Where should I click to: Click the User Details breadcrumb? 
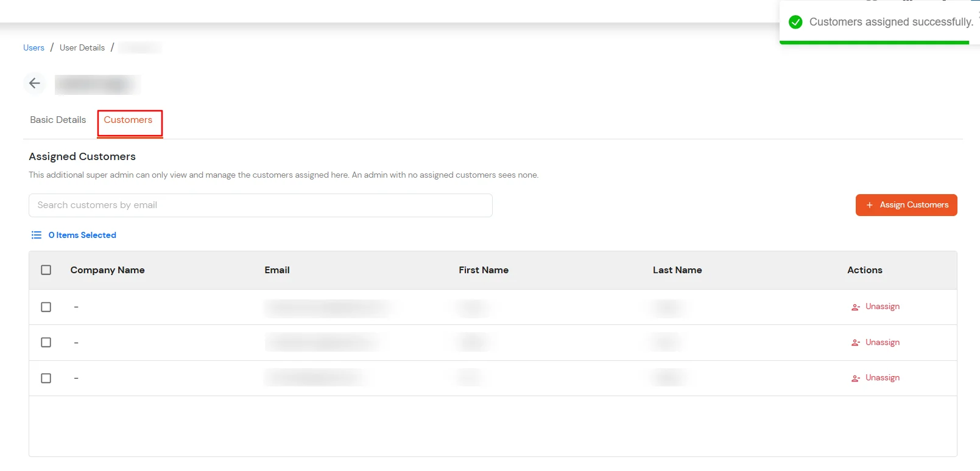pyautogui.click(x=82, y=47)
